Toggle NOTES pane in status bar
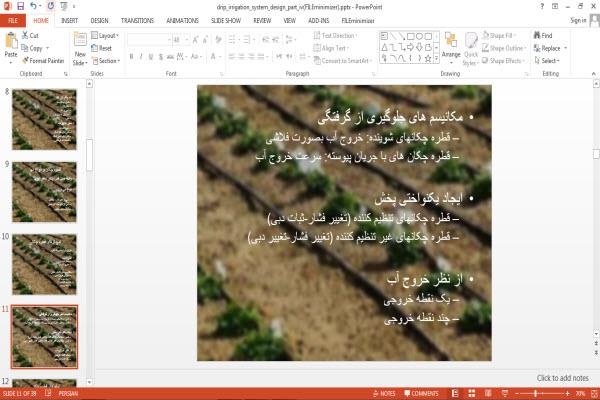Screen dimensions: 600x400 (384, 393)
